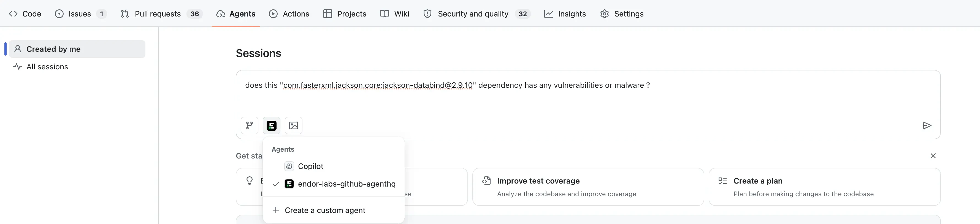Open the Create a plan card

824,187
